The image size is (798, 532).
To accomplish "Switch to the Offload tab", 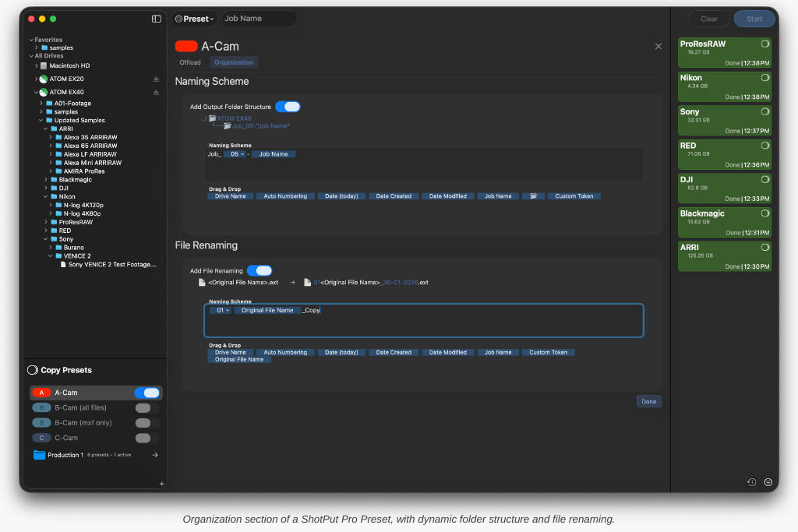I will (x=190, y=62).
